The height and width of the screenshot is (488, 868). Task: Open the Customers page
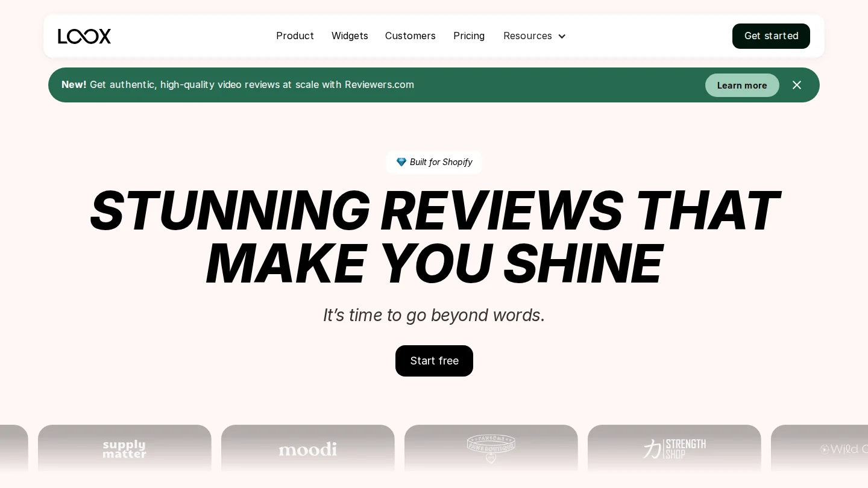click(410, 36)
